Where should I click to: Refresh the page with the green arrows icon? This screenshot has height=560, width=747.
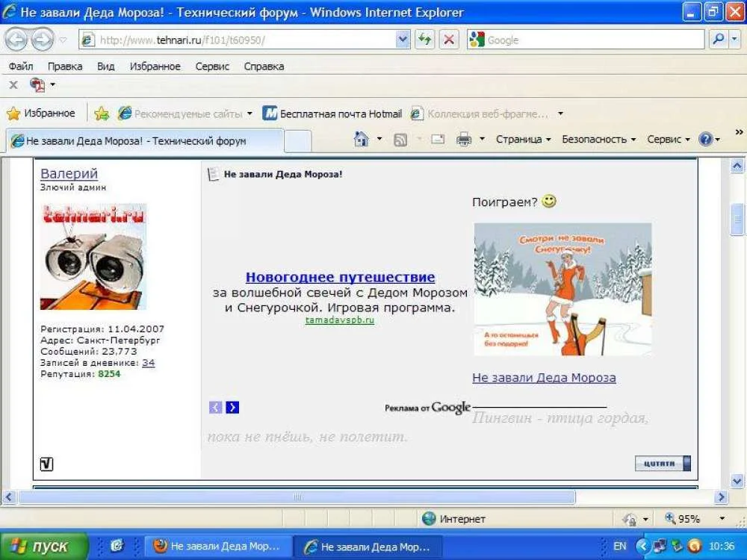[424, 40]
